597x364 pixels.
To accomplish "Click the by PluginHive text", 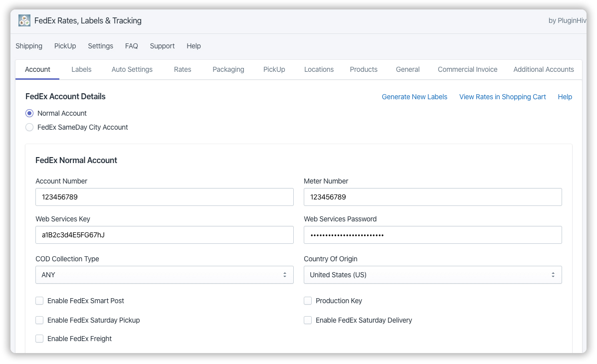I will point(567,20).
